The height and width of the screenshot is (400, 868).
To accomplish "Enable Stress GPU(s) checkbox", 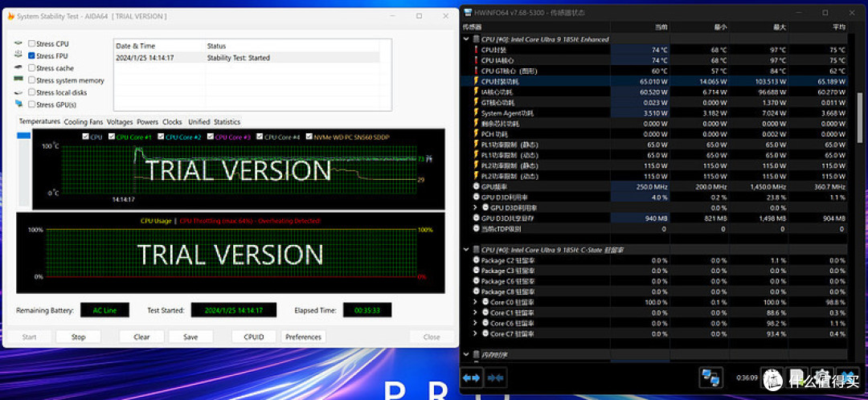I will tap(31, 104).
